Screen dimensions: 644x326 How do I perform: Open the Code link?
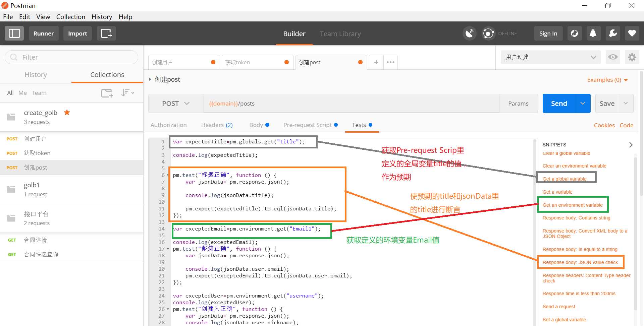tap(626, 125)
